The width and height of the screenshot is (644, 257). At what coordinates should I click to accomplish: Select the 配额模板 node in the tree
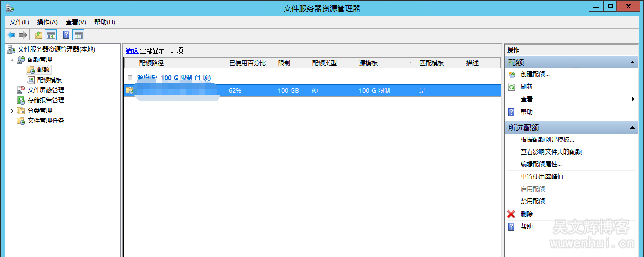coord(49,80)
